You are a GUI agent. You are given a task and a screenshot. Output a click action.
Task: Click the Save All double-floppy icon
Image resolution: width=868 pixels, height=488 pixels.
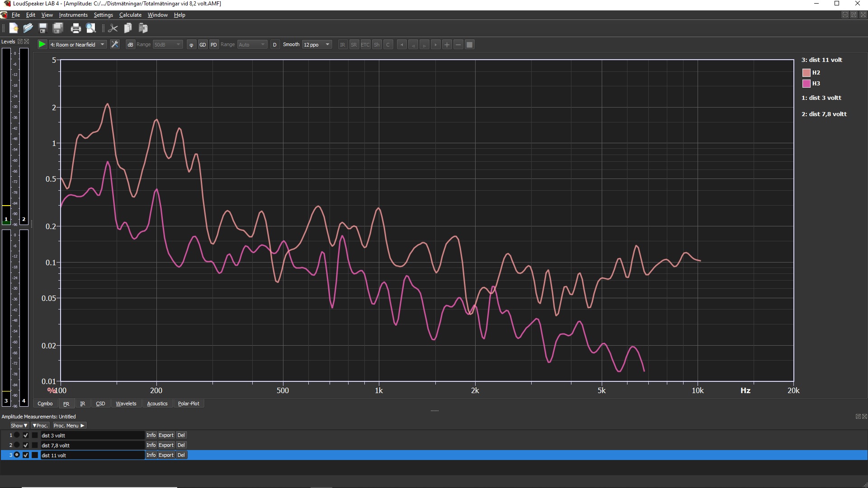58,28
